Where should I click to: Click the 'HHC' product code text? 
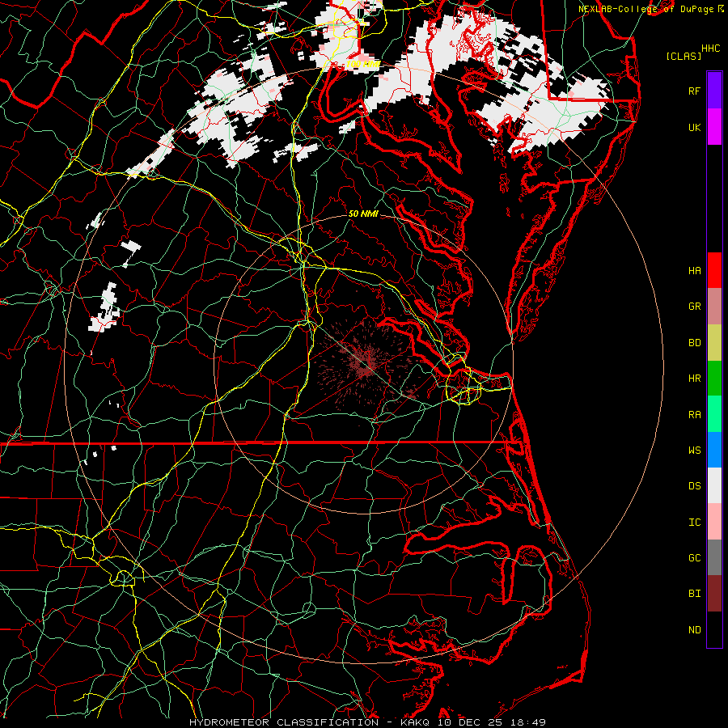pos(710,49)
